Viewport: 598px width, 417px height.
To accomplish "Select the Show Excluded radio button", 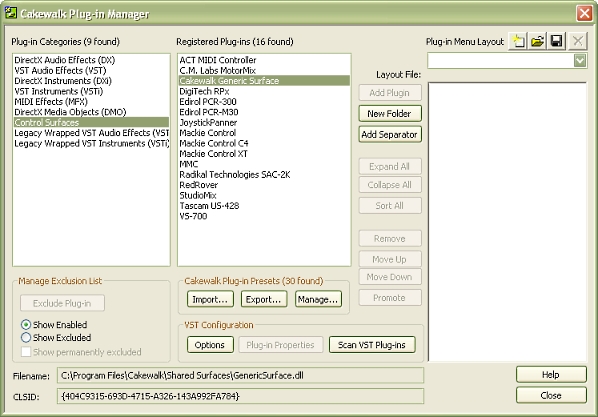I will pos(26,338).
